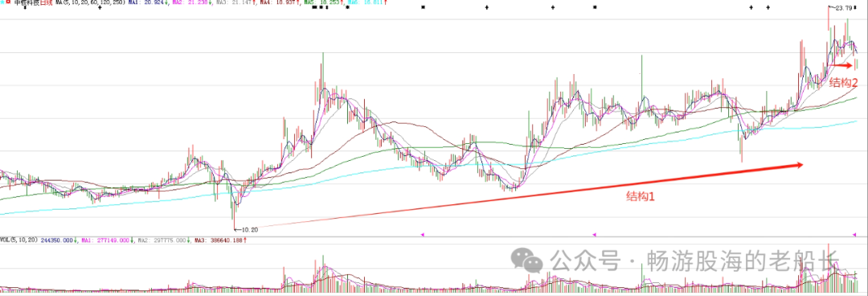The width and height of the screenshot is (868, 296).
Task: Click the 23.79 high price label
Action: click(843, 8)
